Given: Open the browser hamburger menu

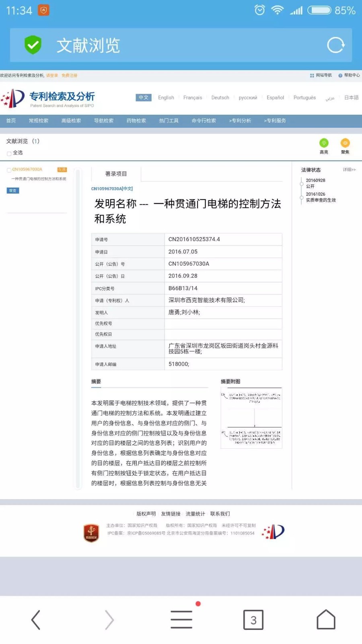Looking at the screenshot, I should (x=181, y=619).
